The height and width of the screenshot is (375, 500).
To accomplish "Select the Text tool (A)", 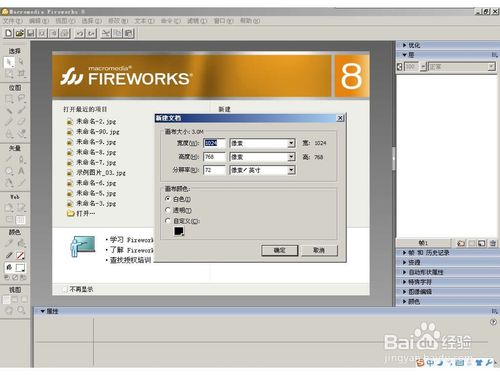I will [x=21, y=171].
